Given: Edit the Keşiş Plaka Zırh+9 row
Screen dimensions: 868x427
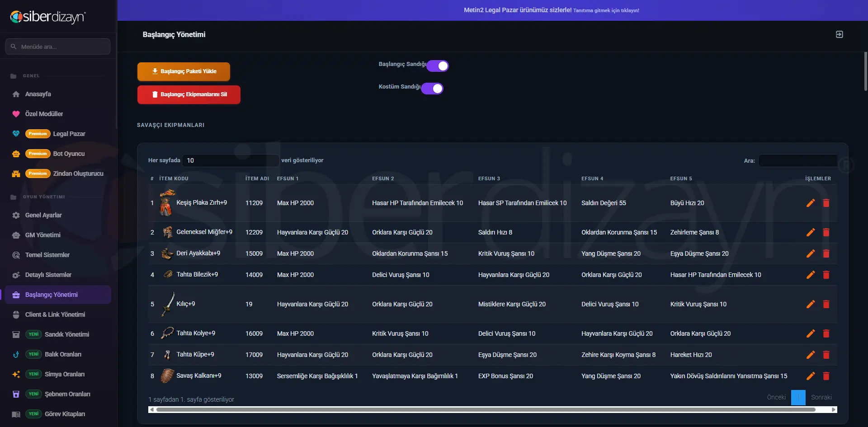Looking at the screenshot, I should (811, 203).
